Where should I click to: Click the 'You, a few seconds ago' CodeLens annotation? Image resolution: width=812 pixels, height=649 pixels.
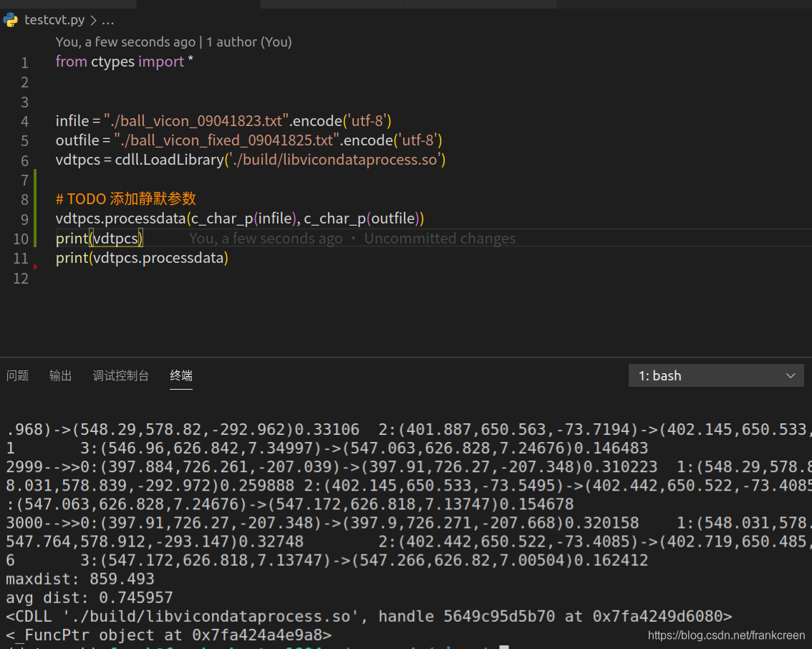tap(125, 42)
